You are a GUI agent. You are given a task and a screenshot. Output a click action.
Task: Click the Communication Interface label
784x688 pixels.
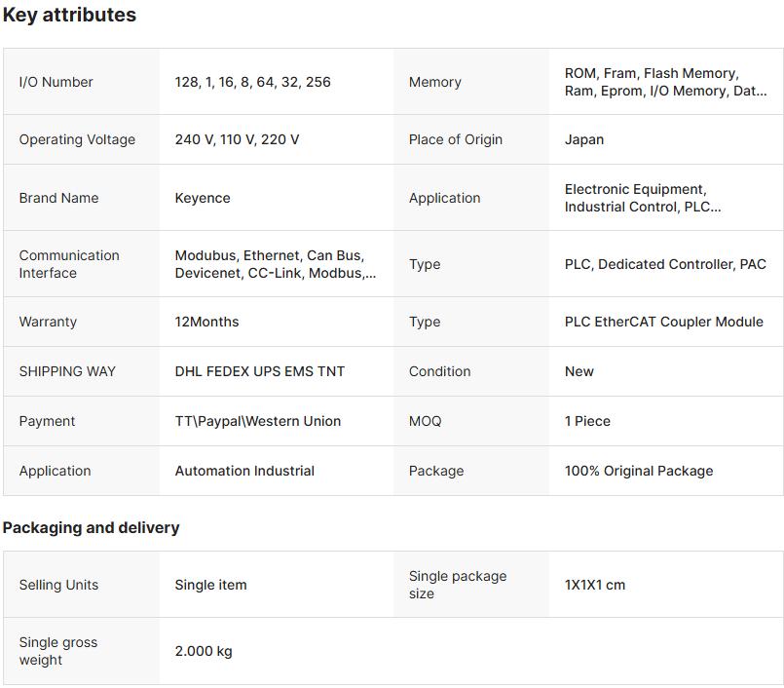(x=69, y=264)
